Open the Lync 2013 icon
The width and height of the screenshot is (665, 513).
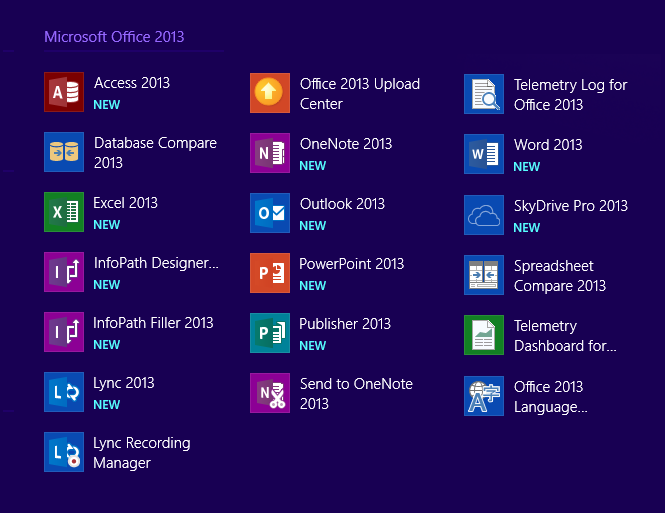tap(64, 392)
